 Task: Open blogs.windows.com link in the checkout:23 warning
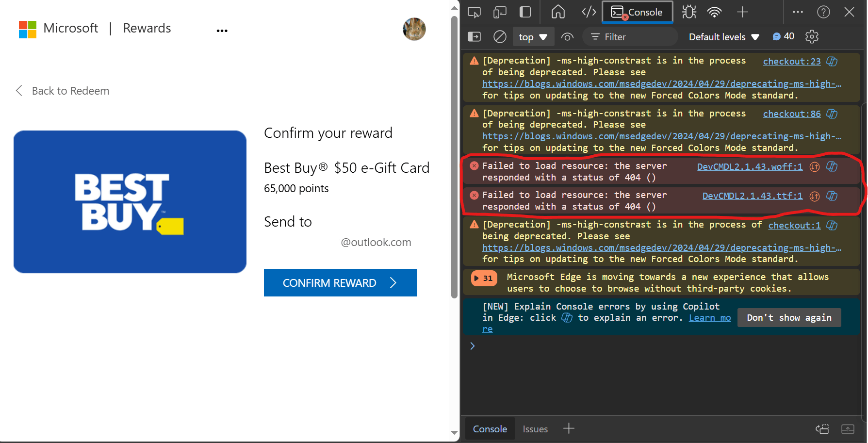662,84
